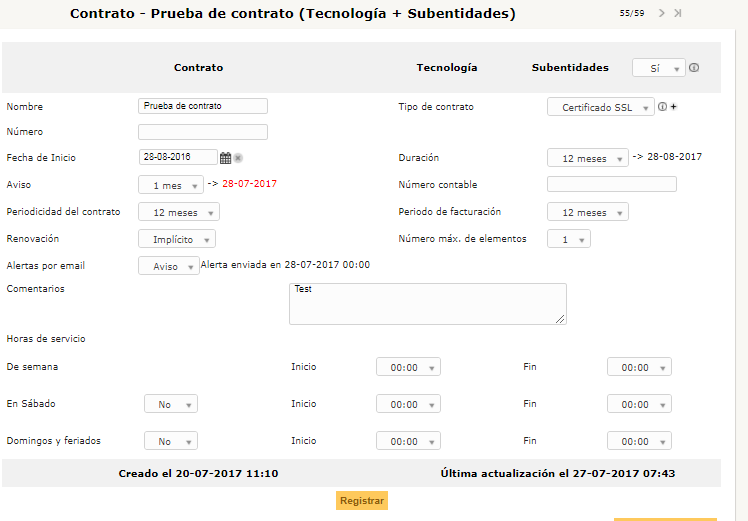The image size is (748, 521).
Task: Select the Contrato section header
Action: tap(198, 68)
